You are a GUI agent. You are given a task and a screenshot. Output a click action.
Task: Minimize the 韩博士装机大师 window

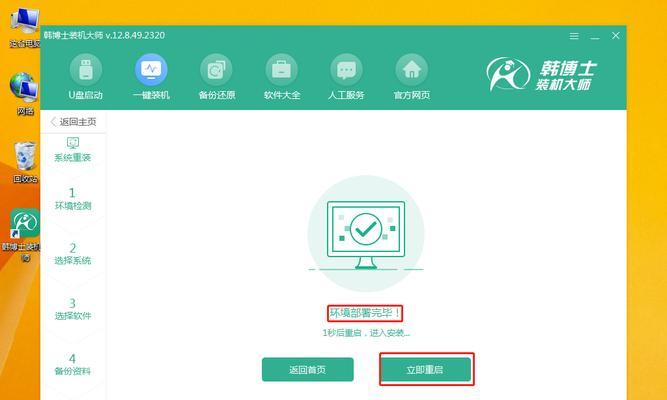(595, 36)
